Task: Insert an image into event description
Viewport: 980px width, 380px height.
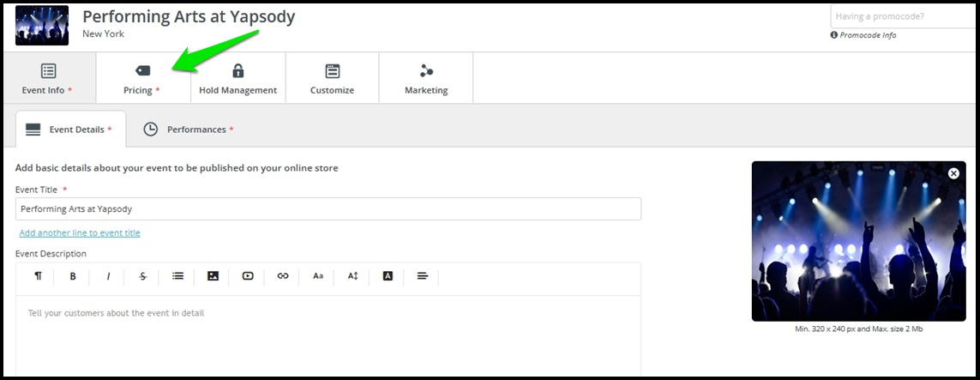Action: pyautogui.click(x=213, y=275)
